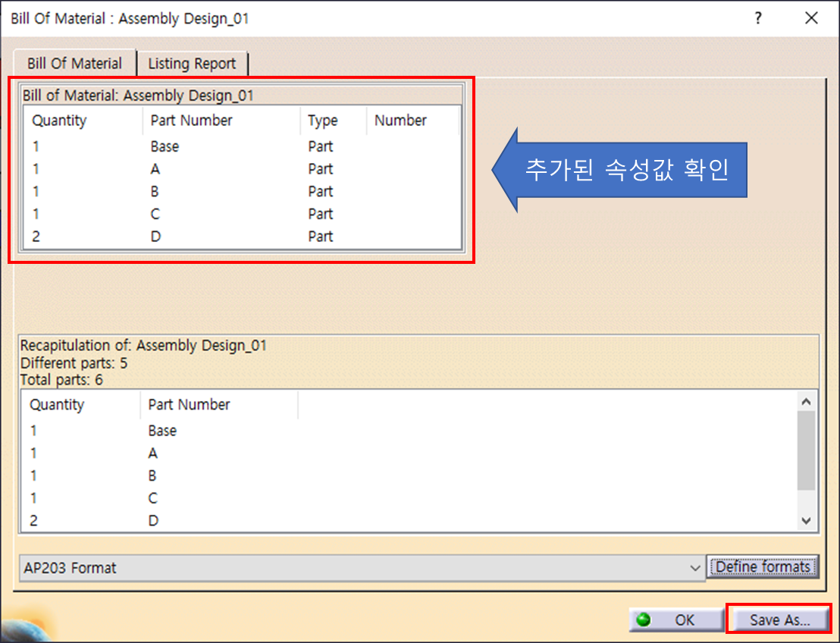The height and width of the screenshot is (643, 840).
Task: Select the Bill Of Material tab
Action: point(74,64)
